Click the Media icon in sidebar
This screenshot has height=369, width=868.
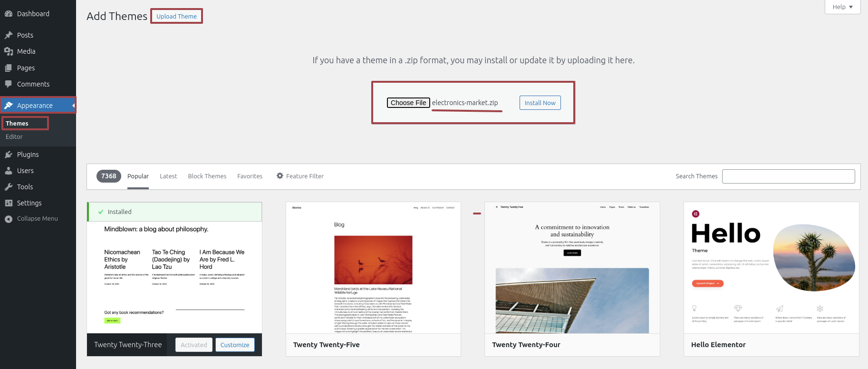(9, 51)
